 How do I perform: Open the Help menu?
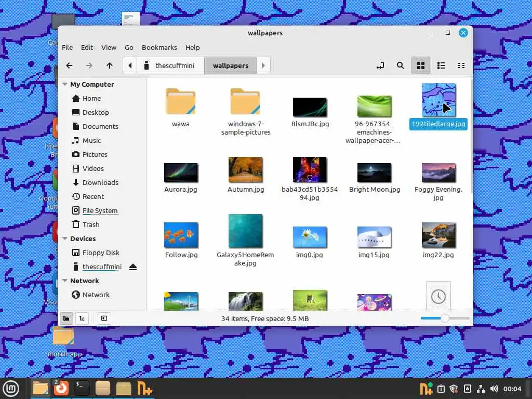192,47
